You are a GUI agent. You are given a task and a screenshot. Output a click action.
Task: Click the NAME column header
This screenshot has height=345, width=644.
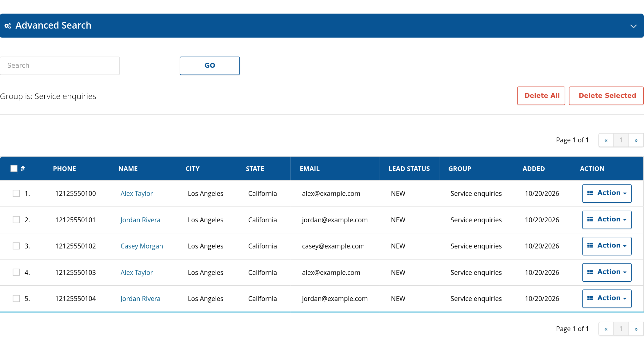tap(128, 169)
